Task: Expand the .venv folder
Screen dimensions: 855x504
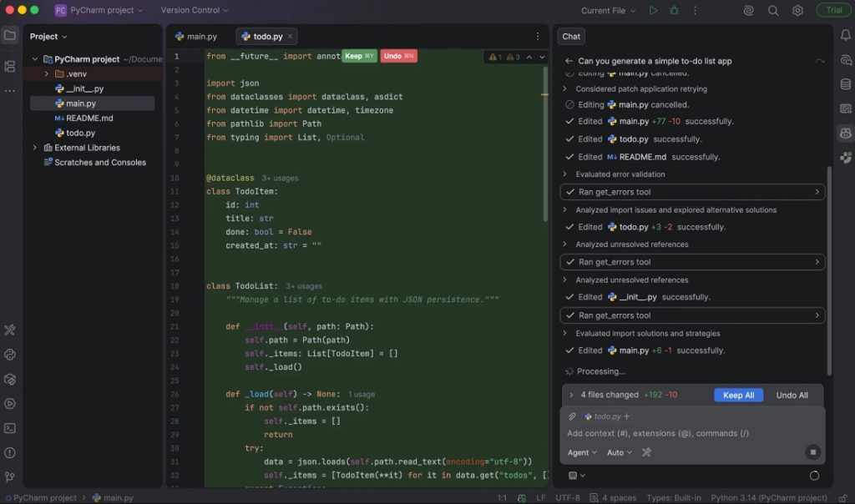Action: click(47, 74)
